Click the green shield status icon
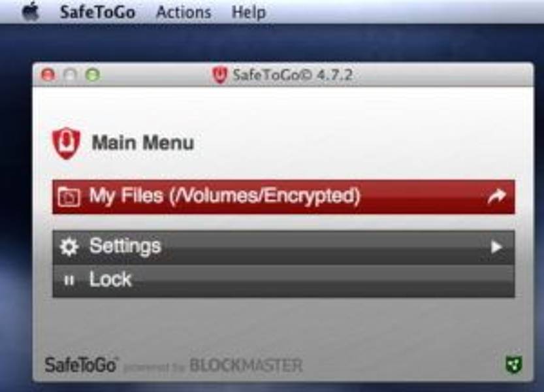Screen dimensions: 544x392 [x=513, y=365]
